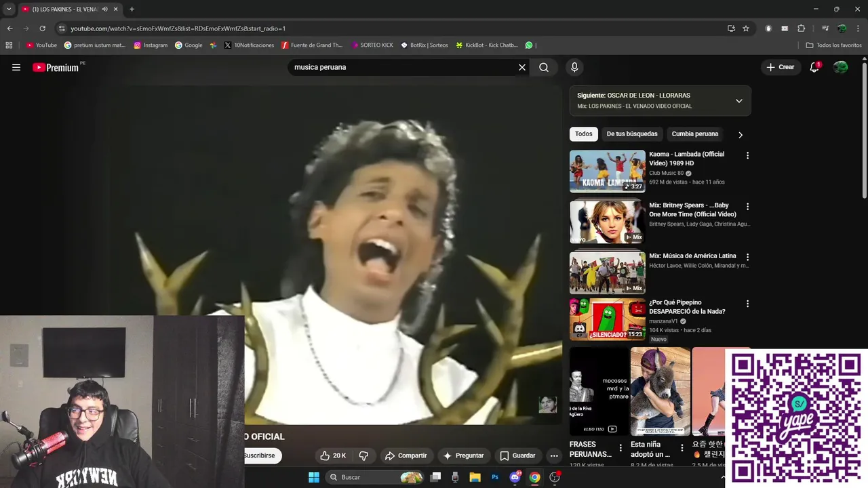Screen dimensions: 868x488
Task: Expand the mix playlist panel chevron
Action: (739, 101)
